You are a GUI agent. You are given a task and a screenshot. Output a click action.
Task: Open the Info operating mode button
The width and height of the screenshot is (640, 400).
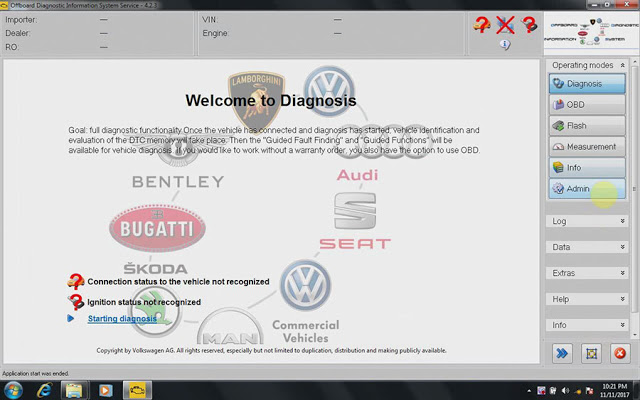coord(587,167)
